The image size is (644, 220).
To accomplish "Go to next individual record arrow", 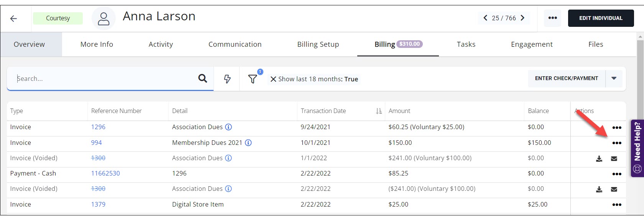I will (x=522, y=18).
